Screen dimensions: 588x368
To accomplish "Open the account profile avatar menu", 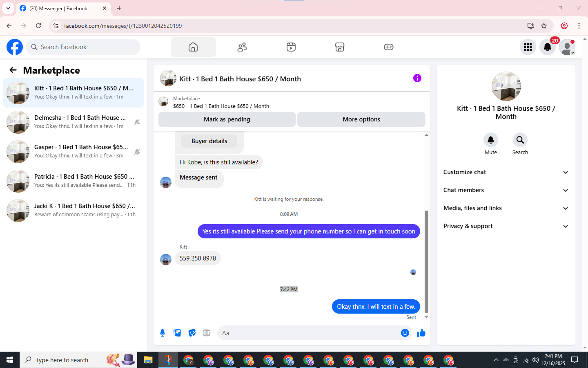I will (x=567, y=47).
